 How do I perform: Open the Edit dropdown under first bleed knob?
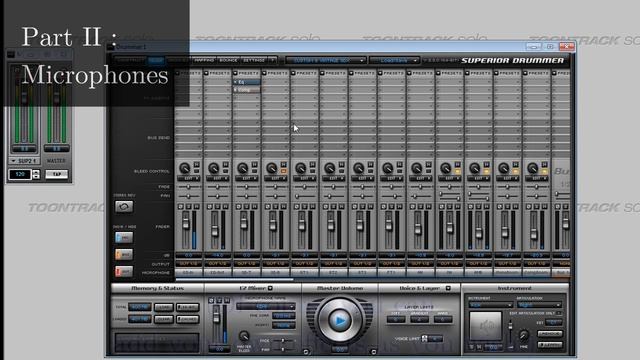click(x=188, y=179)
